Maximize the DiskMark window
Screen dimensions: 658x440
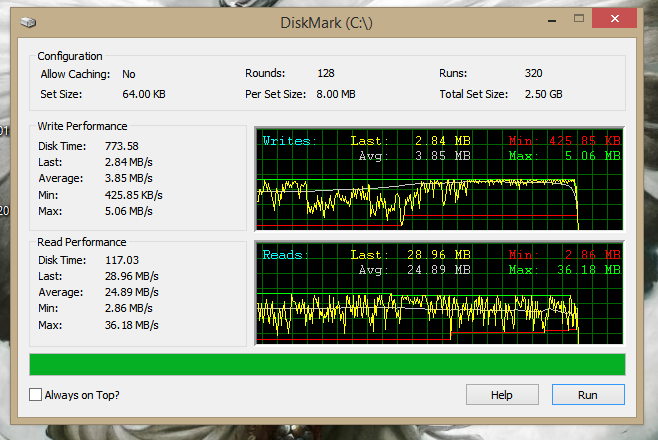click(579, 18)
